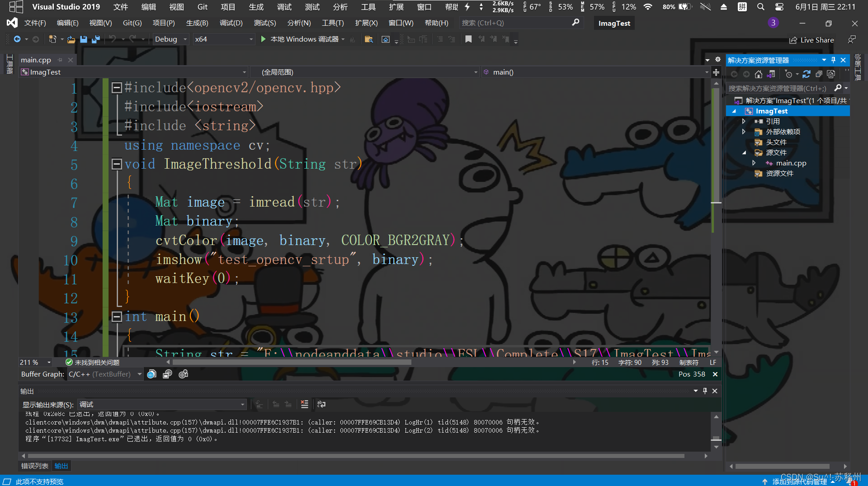Pin the main.cpp tab

[60, 60]
